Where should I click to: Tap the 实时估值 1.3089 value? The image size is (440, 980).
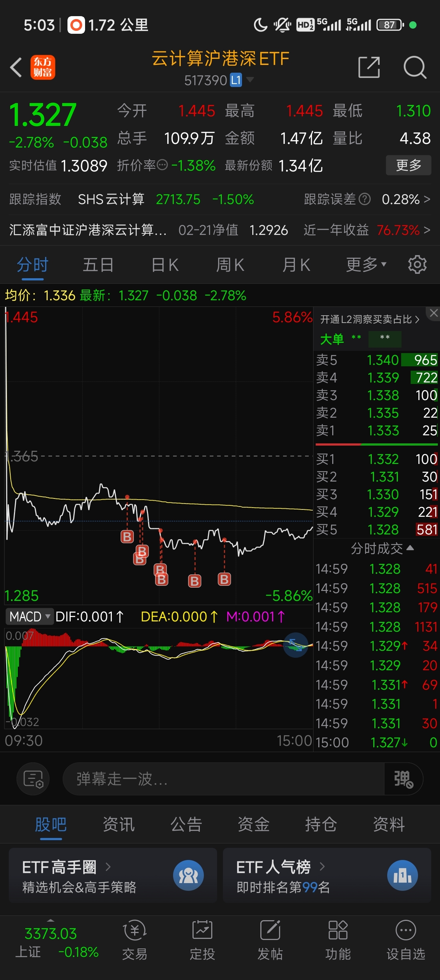coord(84,166)
